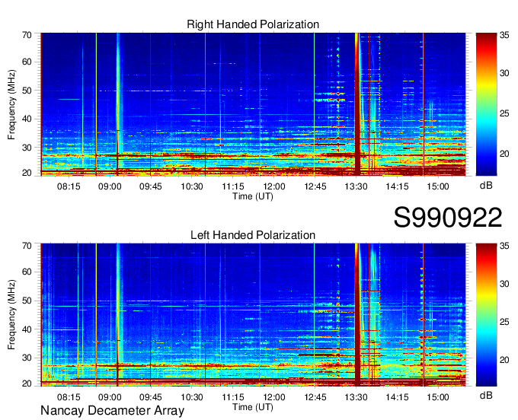The width and height of the screenshot is (518, 420).
Task: Select the 35 value on left-handed color scale
Action: (x=504, y=246)
